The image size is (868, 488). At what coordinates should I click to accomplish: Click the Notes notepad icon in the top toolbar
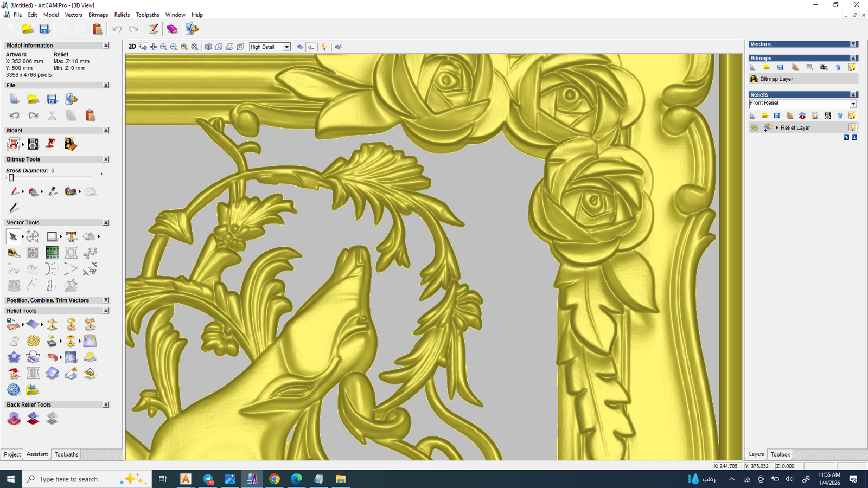154,29
